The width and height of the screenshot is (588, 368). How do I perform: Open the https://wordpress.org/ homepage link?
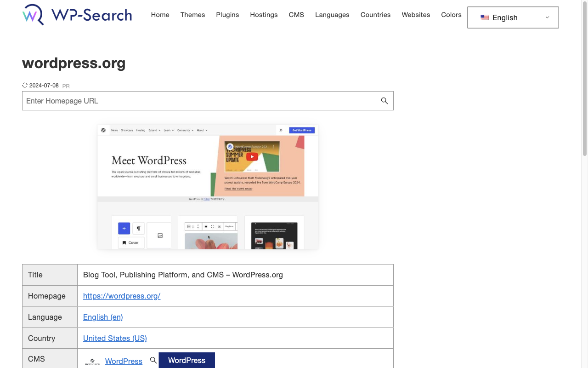click(121, 296)
